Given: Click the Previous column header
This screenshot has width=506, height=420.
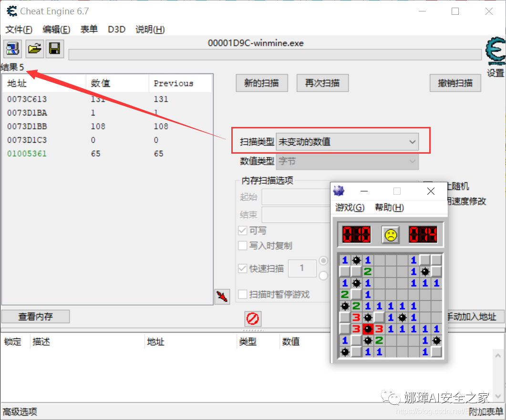Looking at the screenshot, I should click(x=180, y=84).
